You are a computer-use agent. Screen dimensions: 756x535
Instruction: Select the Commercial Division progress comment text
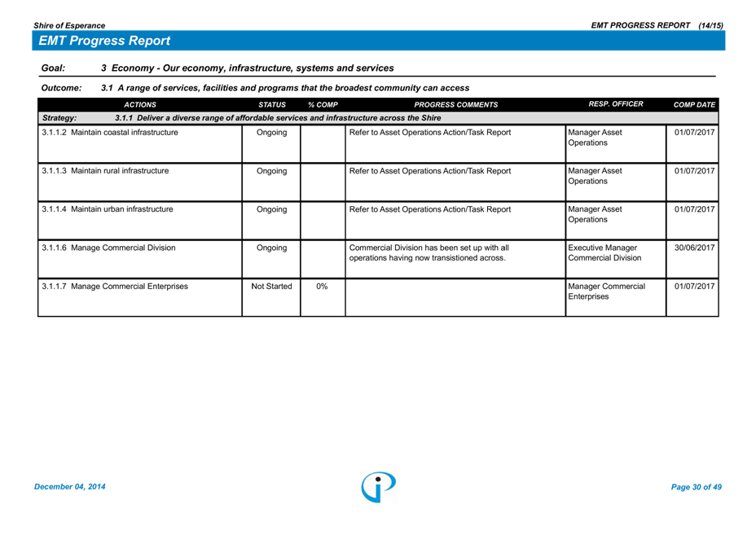(429, 252)
